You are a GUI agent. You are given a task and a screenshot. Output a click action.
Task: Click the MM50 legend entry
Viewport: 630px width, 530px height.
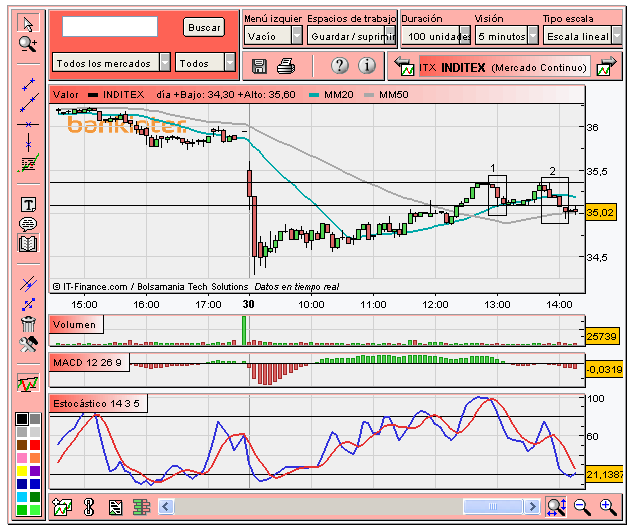pos(387,95)
